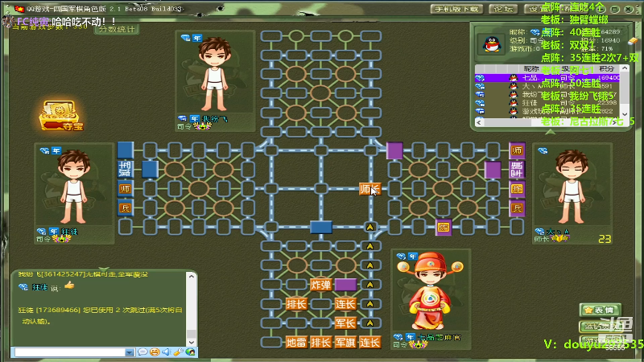The height and width of the screenshot is (362, 644).
Task: Open the 论坛 forum button
Action: [x=504, y=9]
